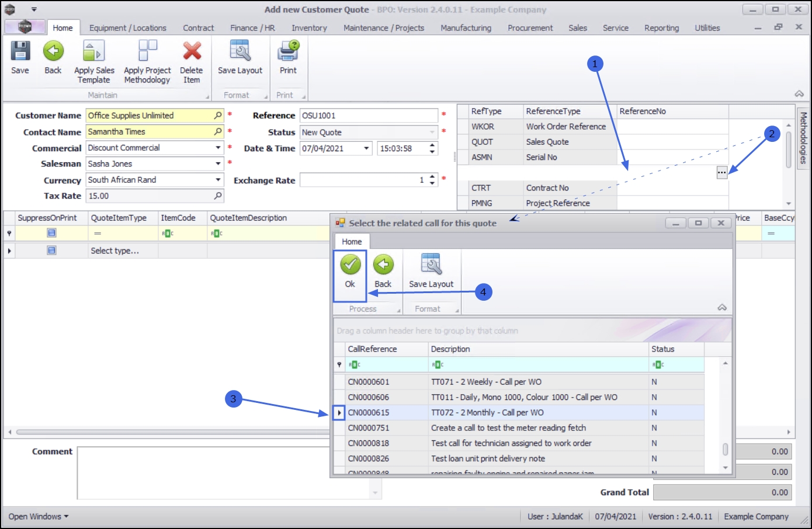This screenshot has height=529, width=812.
Task: Toggle SuppressOnPrint checkbox in the filter row
Action: 51,233
